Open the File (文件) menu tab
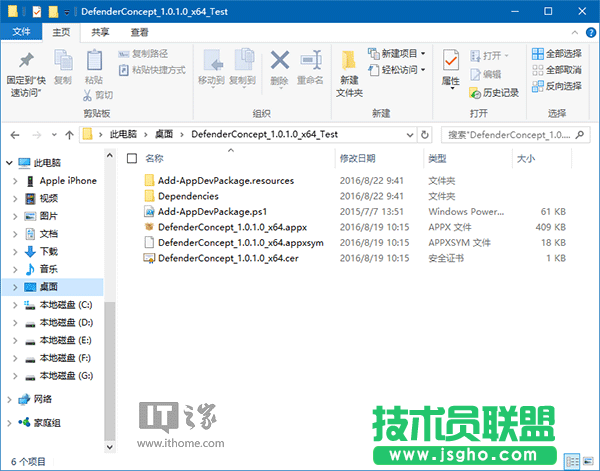Screen dimensions: 600x471 (21, 32)
